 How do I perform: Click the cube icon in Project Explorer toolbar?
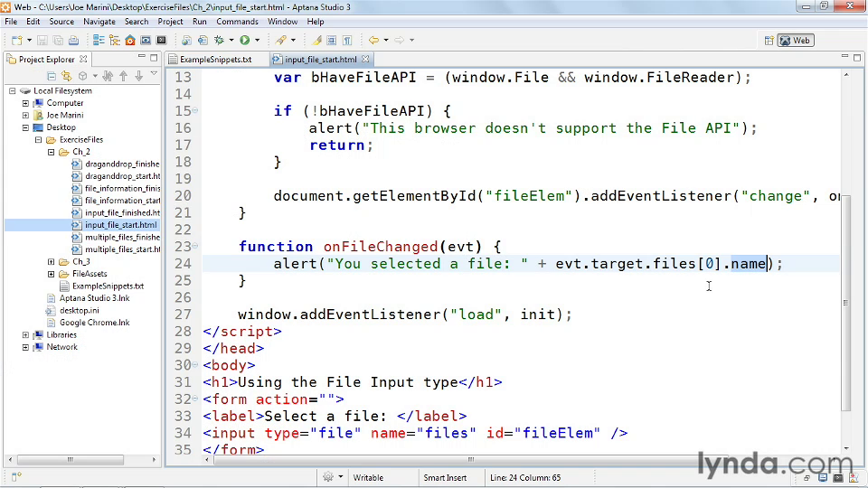click(x=82, y=76)
